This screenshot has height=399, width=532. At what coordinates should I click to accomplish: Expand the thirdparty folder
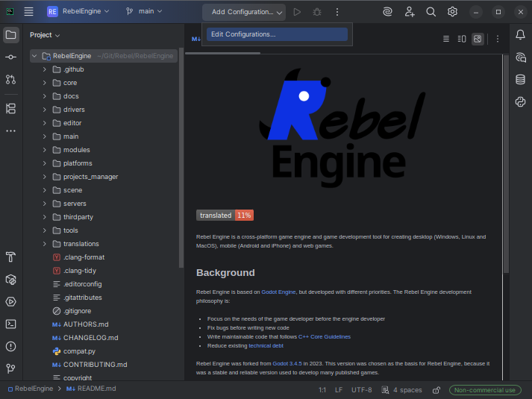coord(45,217)
